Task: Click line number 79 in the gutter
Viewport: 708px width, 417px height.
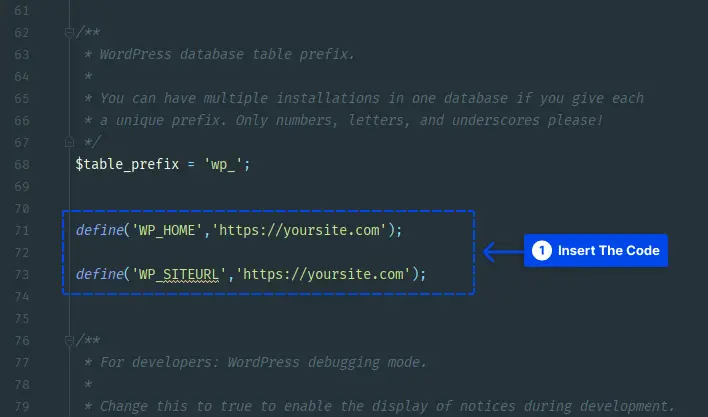Action: point(22,407)
